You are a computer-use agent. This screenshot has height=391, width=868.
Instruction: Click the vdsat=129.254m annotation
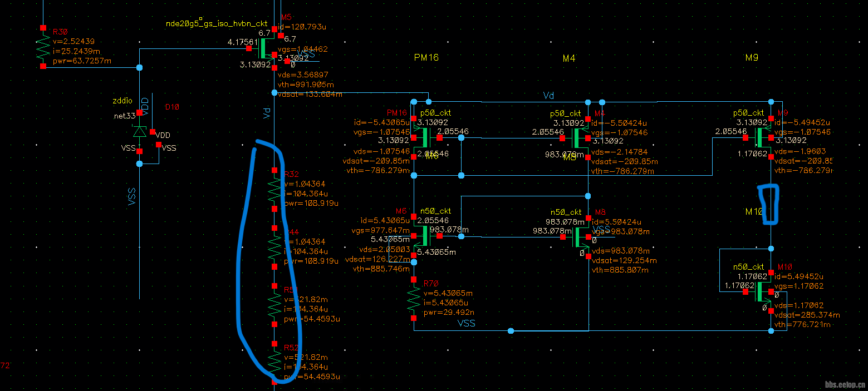pyautogui.click(x=624, y=260)
